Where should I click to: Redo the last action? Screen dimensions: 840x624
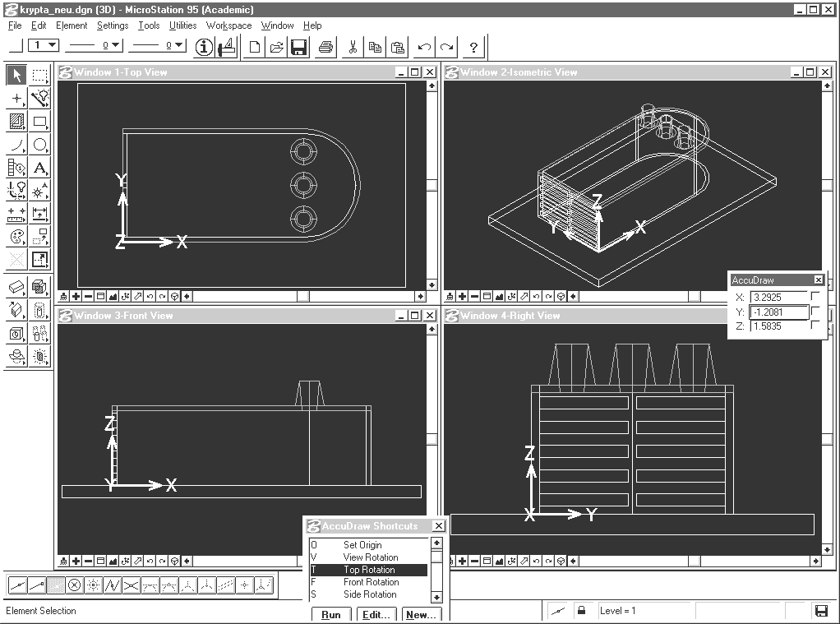coord(446,47)
